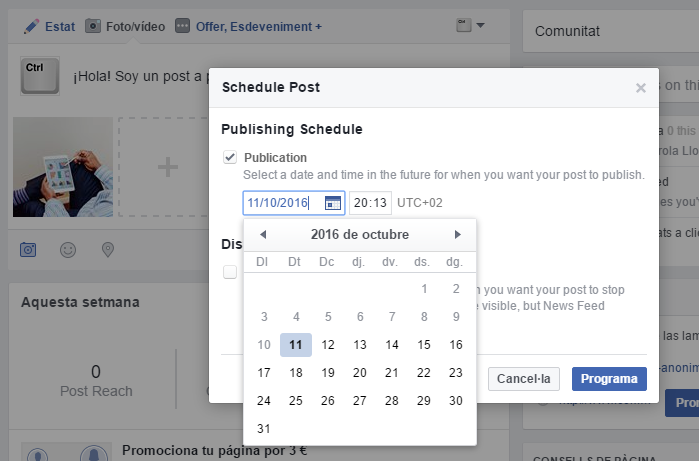Add another photo with plus placeholder
The image size is (699, 461).
tap(163, 167)
